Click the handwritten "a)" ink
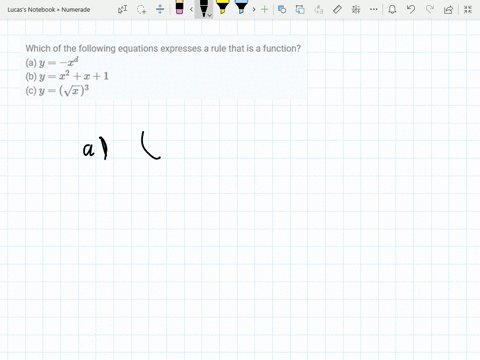 pos(95,148)
